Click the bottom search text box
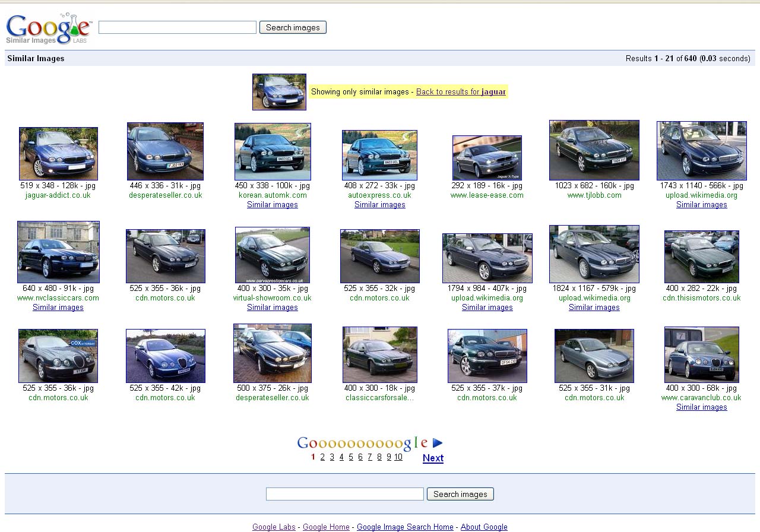The width and height of the screenshot is (760, 532). pyautogui.click(x=344, y=494)
